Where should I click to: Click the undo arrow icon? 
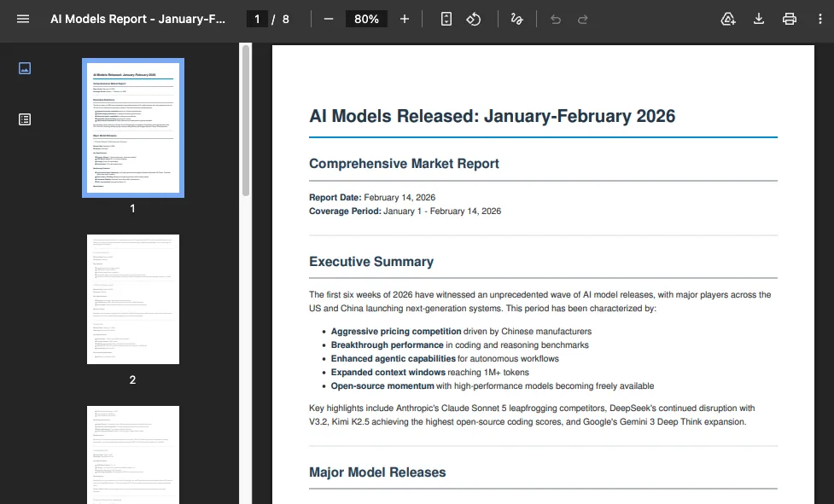click(556, 19)
